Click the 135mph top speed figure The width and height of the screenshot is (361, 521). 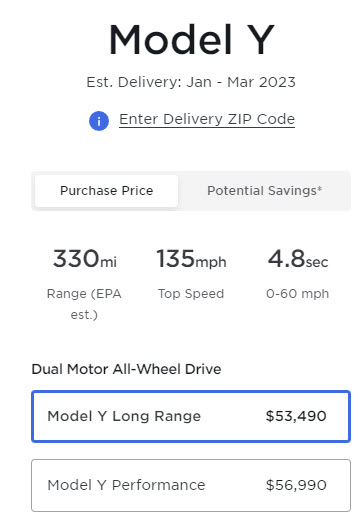pos(191,259)
